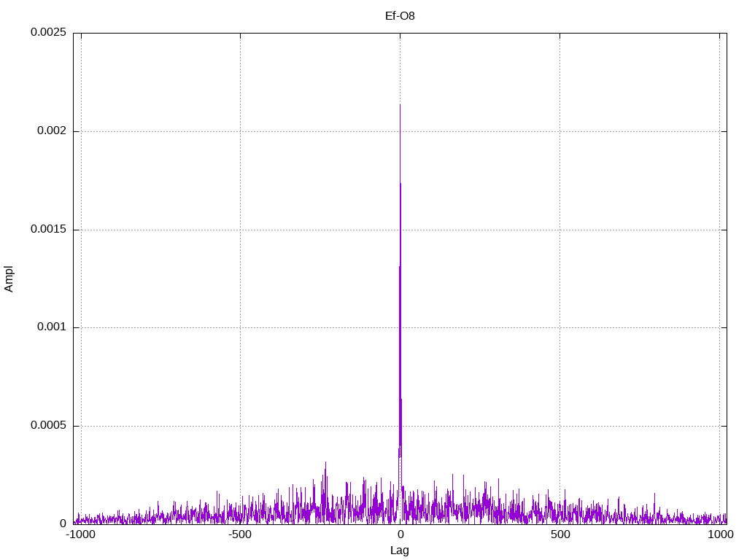This screenshot has height=560, width=747.
Task: Click the -500 x-axis tick label
Action: 239,534
